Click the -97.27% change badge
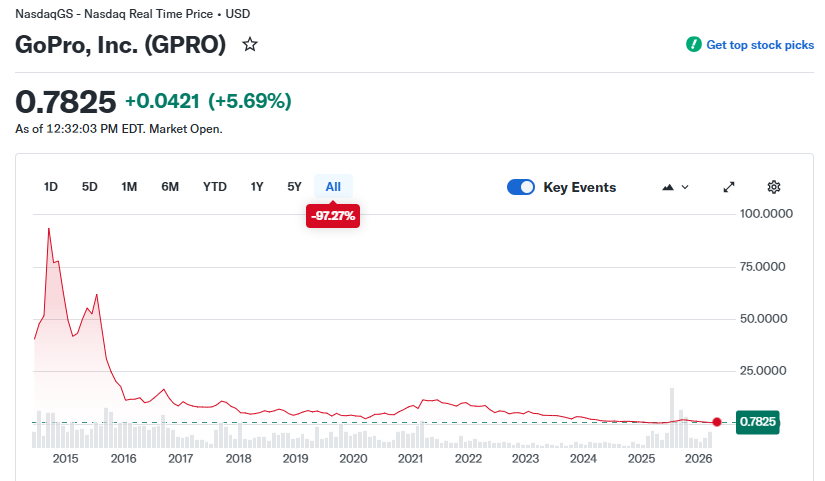The height and width of the screenshot is (481, 825). pyautogui.click(x=333, y=215)
